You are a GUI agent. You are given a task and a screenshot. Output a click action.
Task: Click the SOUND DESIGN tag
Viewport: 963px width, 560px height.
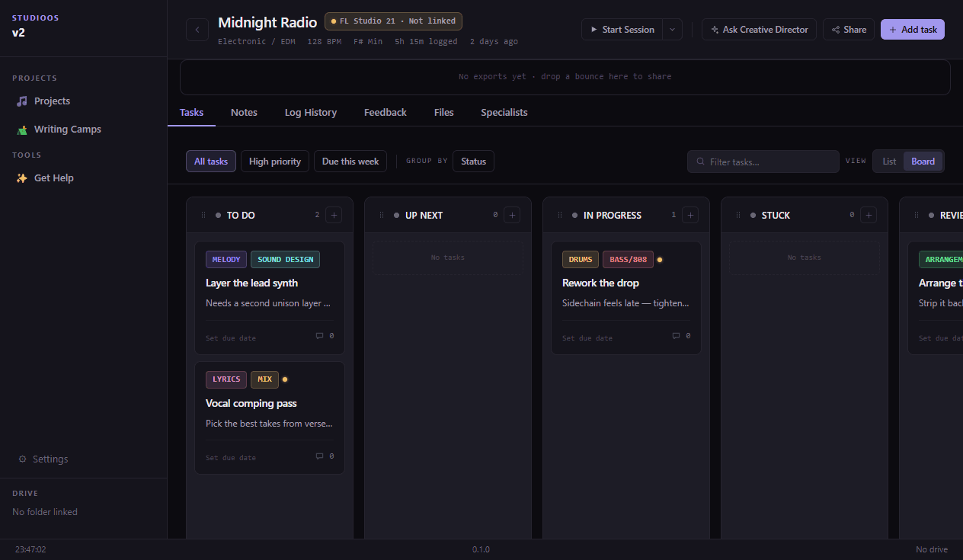coord(285,260)
